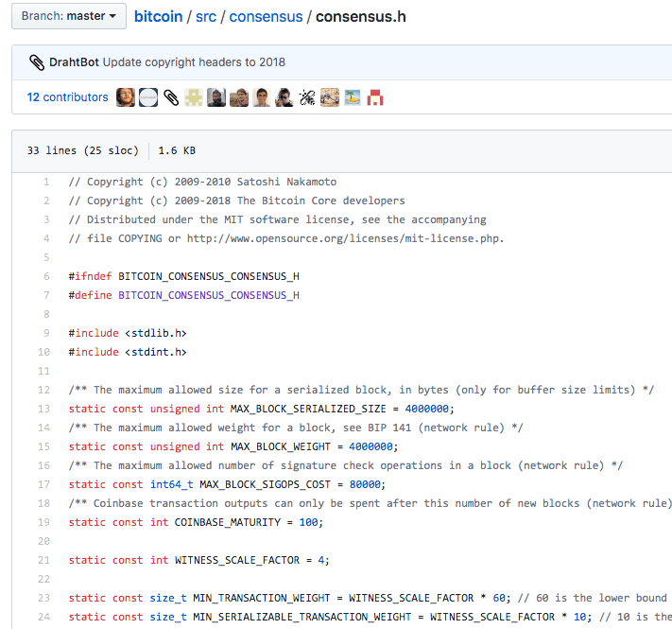Show the 12 contributors list
This screenshot has width=672, height=629.
(67, 96)
